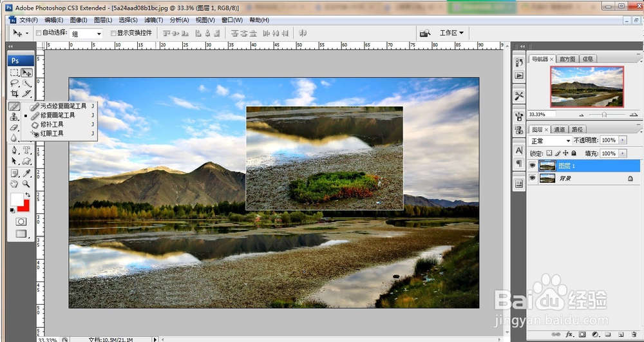Toggle lock position icon
644x342 pixels.
click(x=565, y=153)
